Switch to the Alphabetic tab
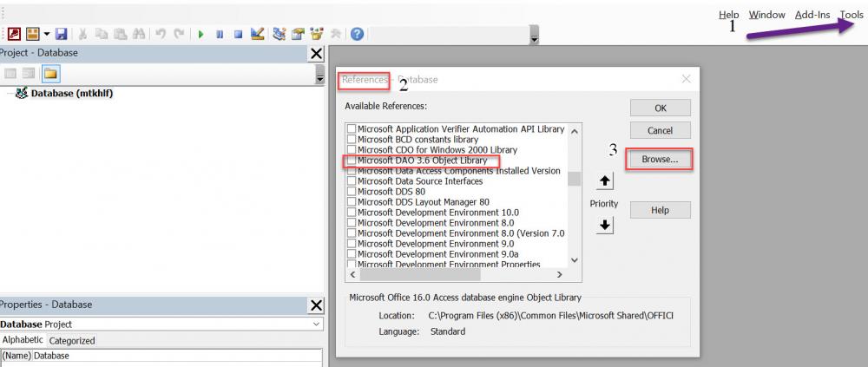 pyautogui.click(x=23, y=340)
